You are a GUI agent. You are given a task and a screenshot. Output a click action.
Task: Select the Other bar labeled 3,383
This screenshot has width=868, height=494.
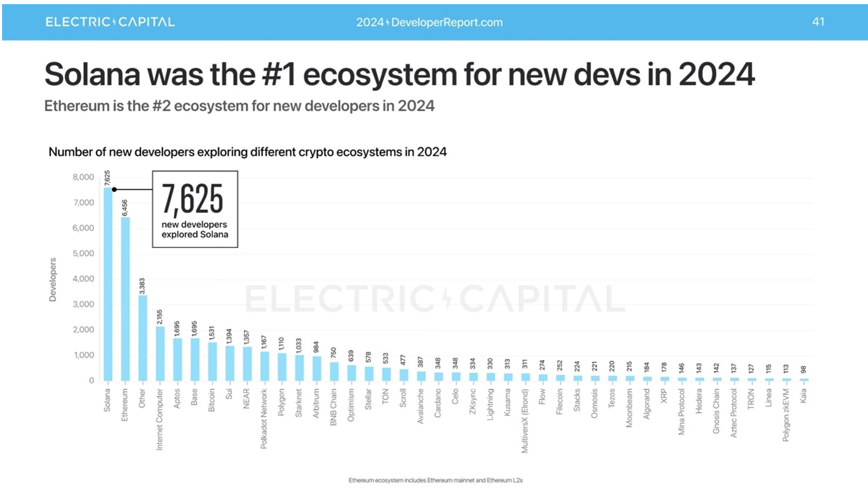coord(143,338)
